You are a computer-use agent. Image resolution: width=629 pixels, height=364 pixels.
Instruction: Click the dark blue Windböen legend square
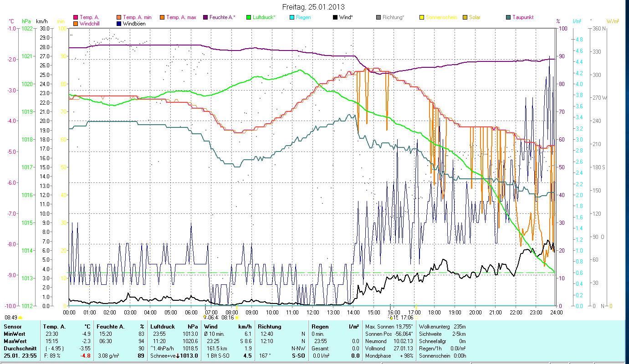[119, 23]
